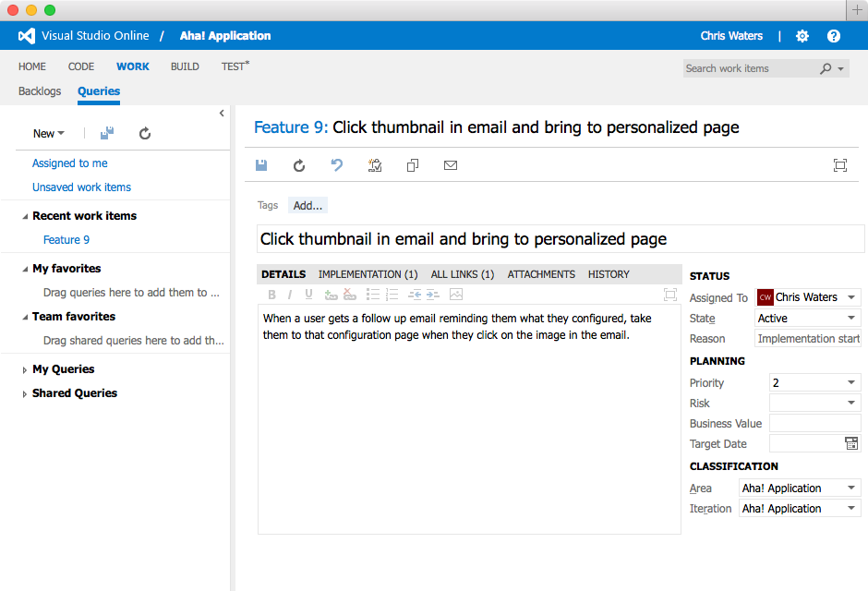Switch to ATTACHMENTS tab
The image size is (868, 591).
tap(541, 274)
